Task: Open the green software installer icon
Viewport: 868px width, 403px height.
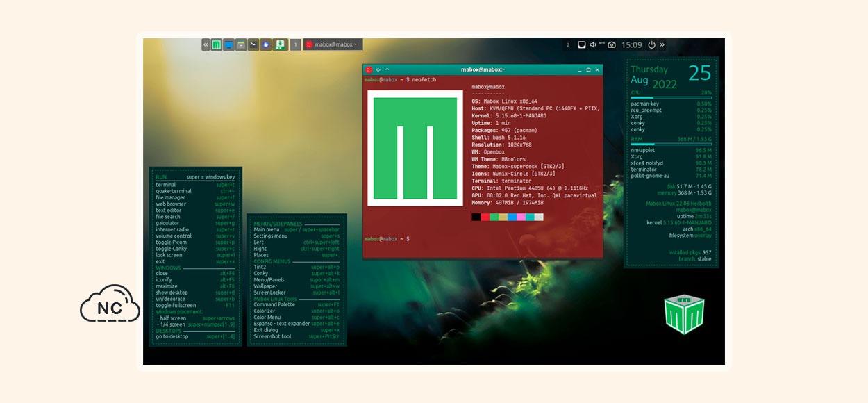Action: click(280, 44)
